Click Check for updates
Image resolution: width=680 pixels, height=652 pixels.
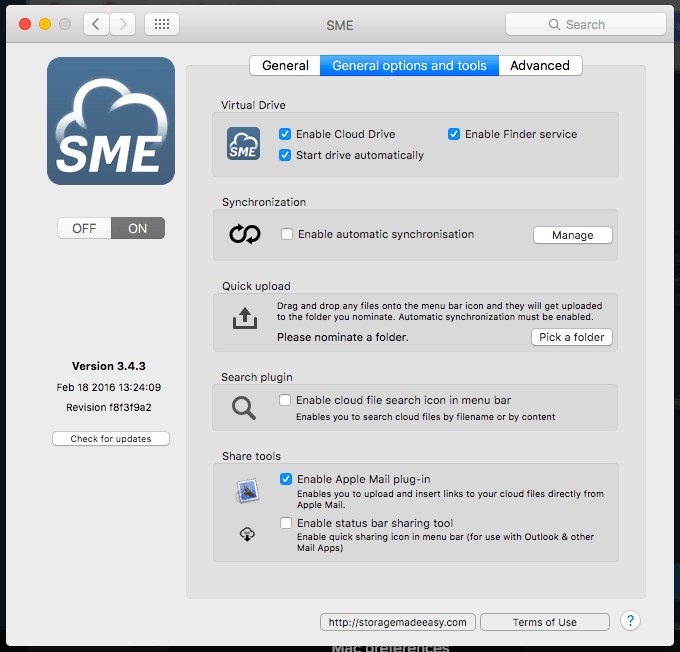click(x=111, y=439)
